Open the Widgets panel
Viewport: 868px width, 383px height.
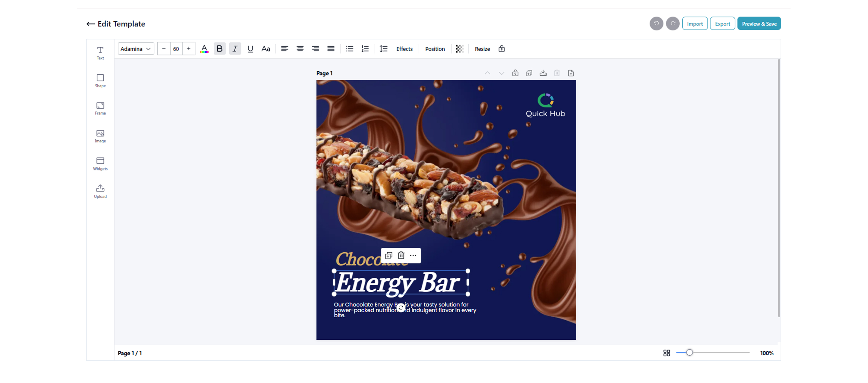tap(100, 163)
